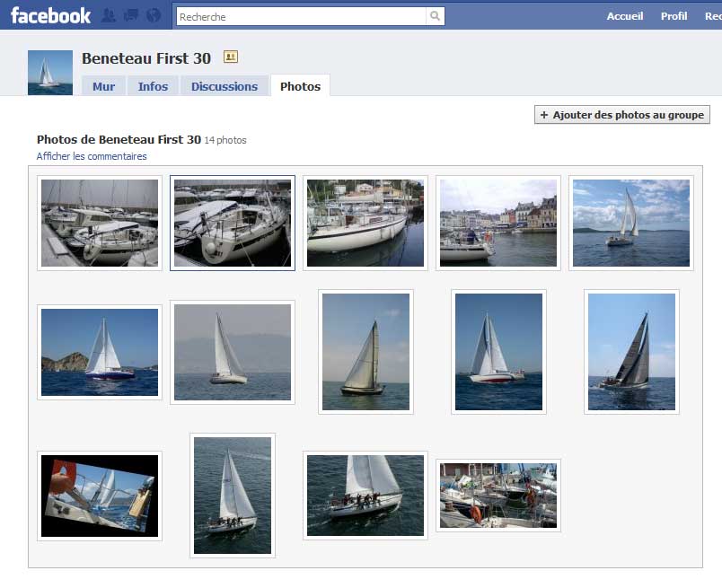Image resolution: width=722 pixels, height=588 pixels.
Task: Switch to the Mur tab
Action: coord(103,86)
